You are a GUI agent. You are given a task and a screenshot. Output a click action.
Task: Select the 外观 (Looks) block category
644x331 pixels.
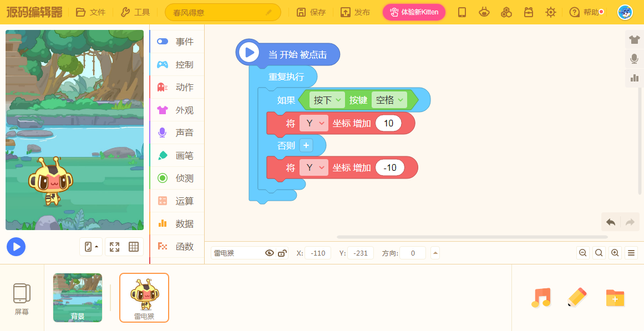[177, 110]
